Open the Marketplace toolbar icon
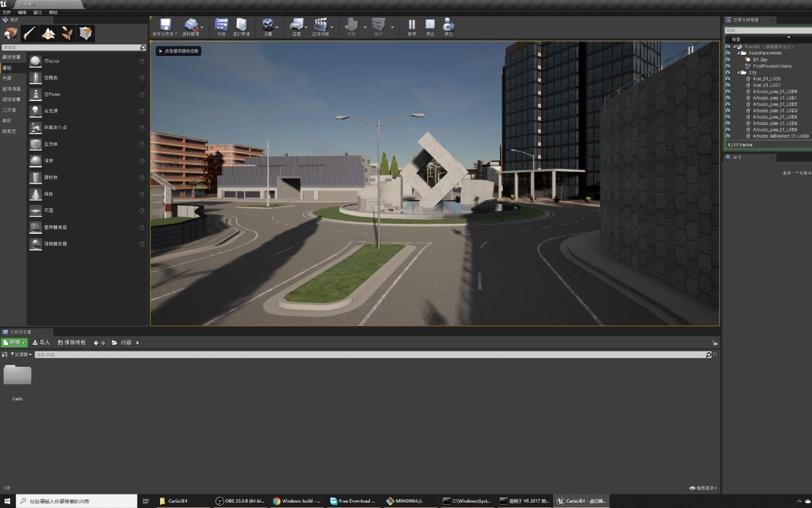 241,26
